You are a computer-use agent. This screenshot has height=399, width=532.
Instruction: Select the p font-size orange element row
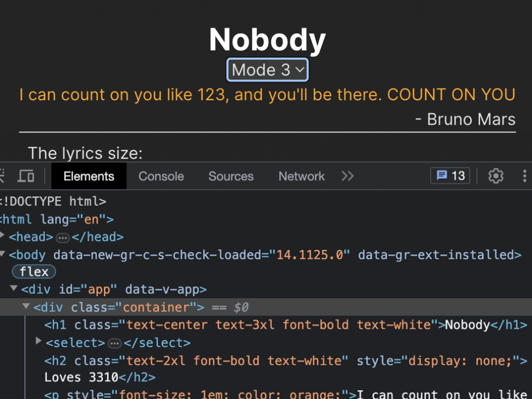coord(286,394)
